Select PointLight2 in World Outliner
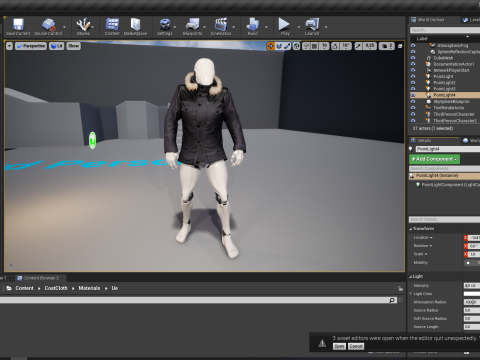The image size is (480, 360). click(x=444, y=83)
